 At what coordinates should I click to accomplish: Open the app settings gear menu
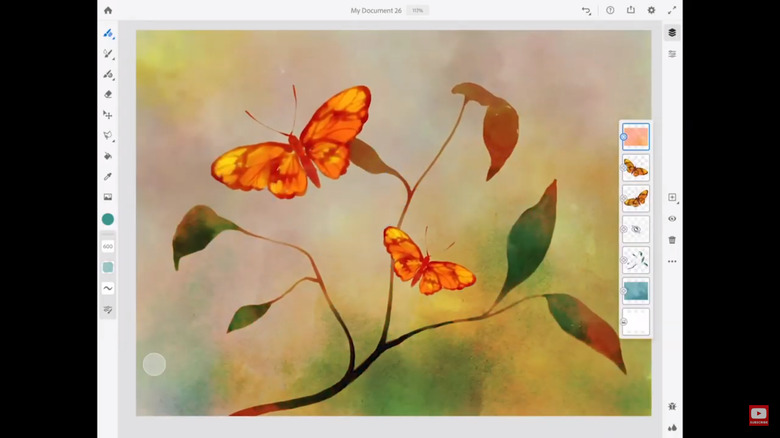(x=651, y=10)
